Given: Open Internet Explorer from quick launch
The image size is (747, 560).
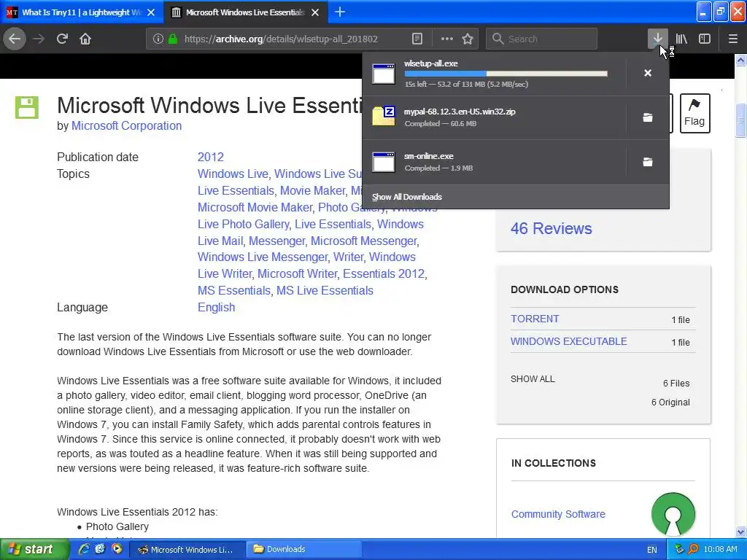Looking at the screenshot, I should 84,549.
